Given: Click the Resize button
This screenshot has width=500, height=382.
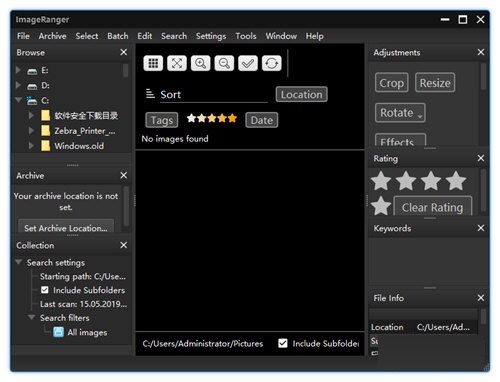Looking at the screenshot, I should [435, 82].
